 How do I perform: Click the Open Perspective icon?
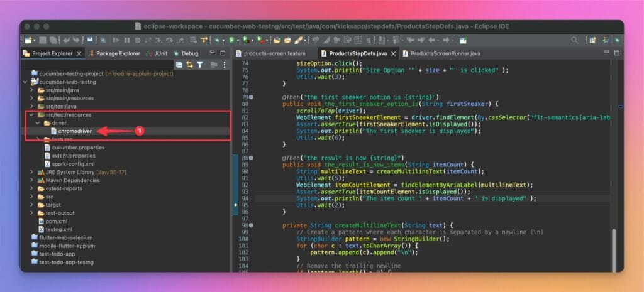[x=592, y=40]
